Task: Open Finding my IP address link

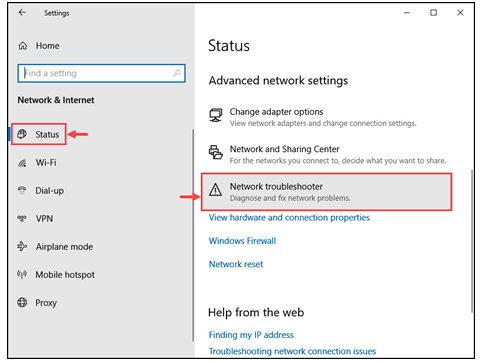Action: click(x=251, y=335)
